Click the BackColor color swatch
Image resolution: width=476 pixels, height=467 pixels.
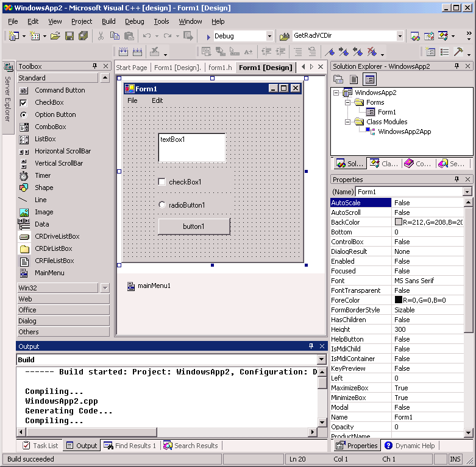click(398, 222)
